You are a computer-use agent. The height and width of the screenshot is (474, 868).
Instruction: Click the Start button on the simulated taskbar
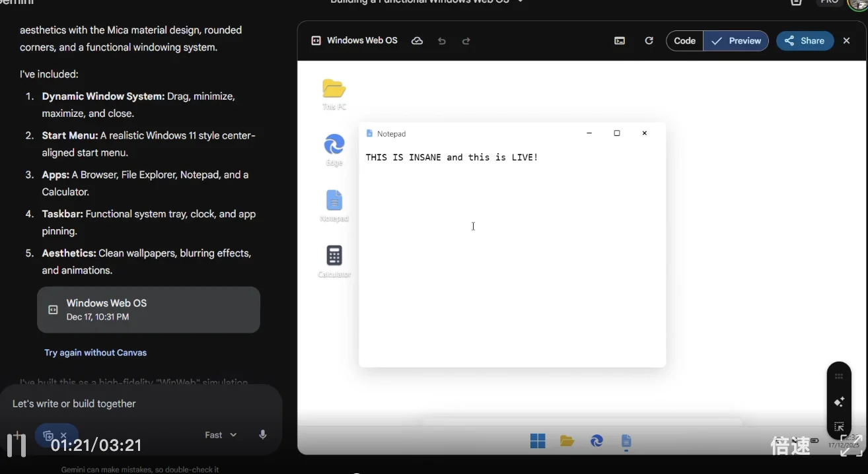pyautogui.click(x=538, y=440)
